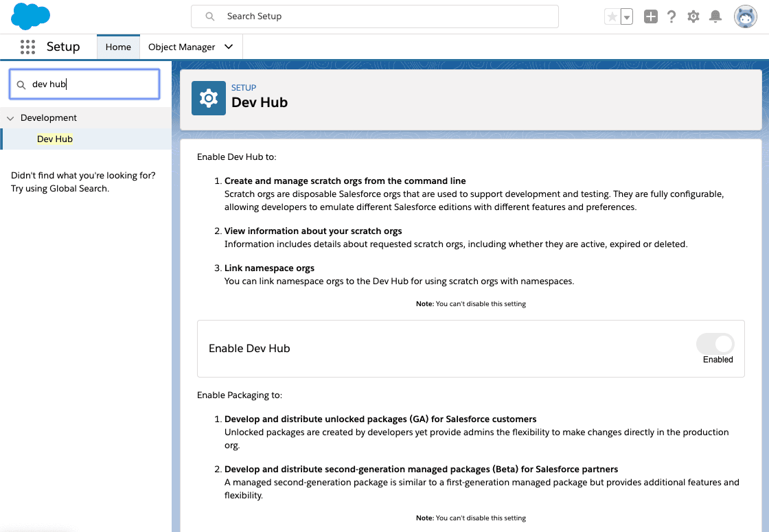Click the SETUP breadcrumb link
The image size is (769, 532).
click(244, 88)
